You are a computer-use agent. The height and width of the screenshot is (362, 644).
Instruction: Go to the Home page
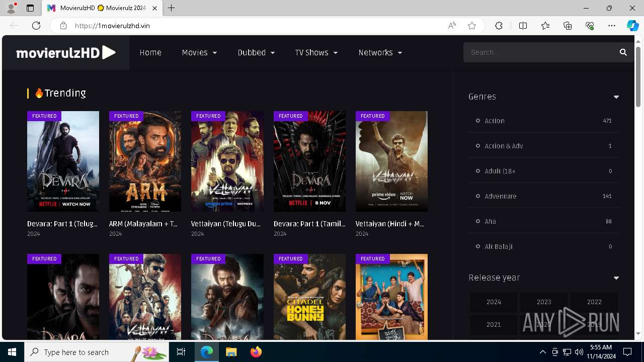pyautogui.click(x=150, y=52)
